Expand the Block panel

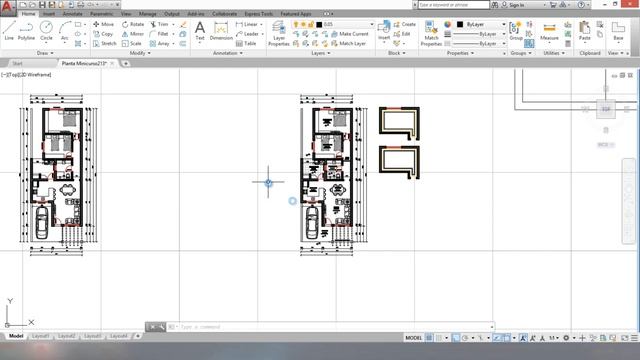coord(396,53)
